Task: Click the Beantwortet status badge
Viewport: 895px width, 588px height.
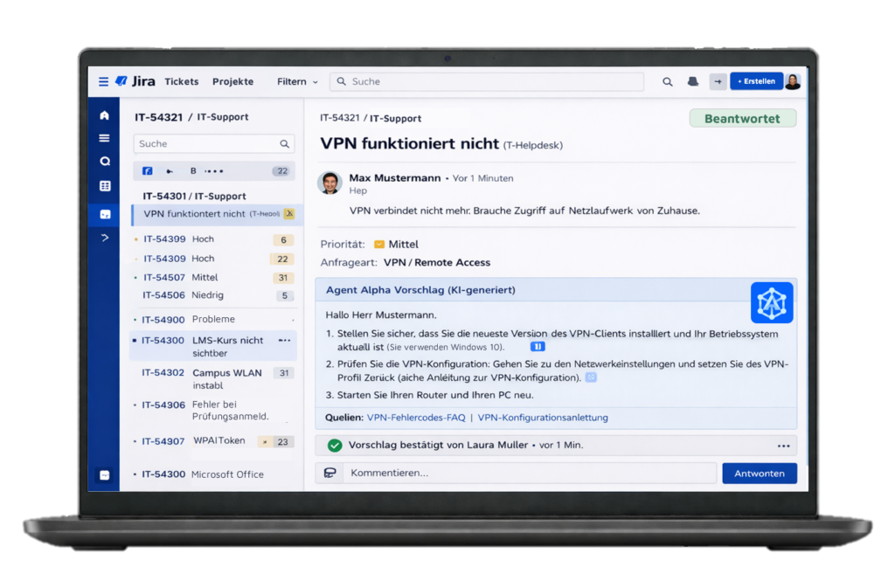Action: [742, 119]
